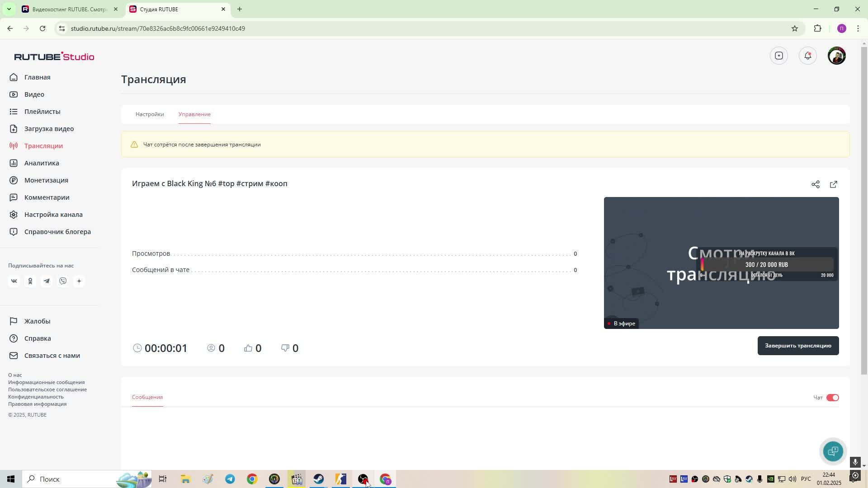The width and height of the screenshot is (868, 488).
Task: Switch to the Настройки tab
Action: click(x=150, y=114)
